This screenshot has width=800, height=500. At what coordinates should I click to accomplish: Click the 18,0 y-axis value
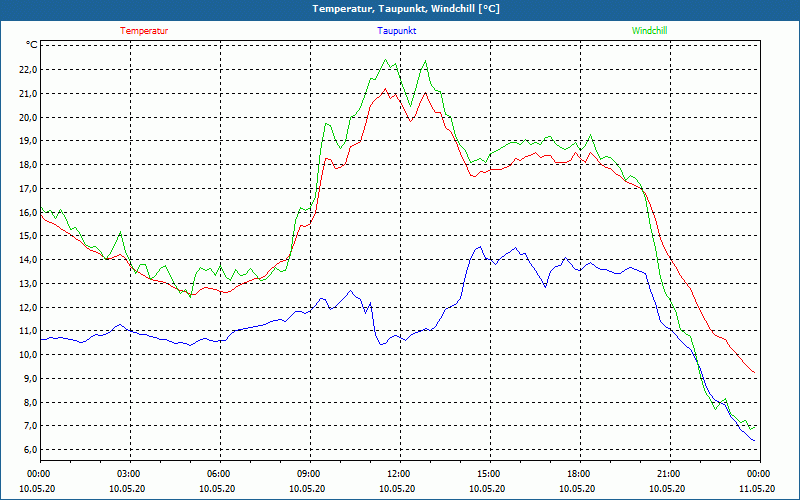[28, 165]
